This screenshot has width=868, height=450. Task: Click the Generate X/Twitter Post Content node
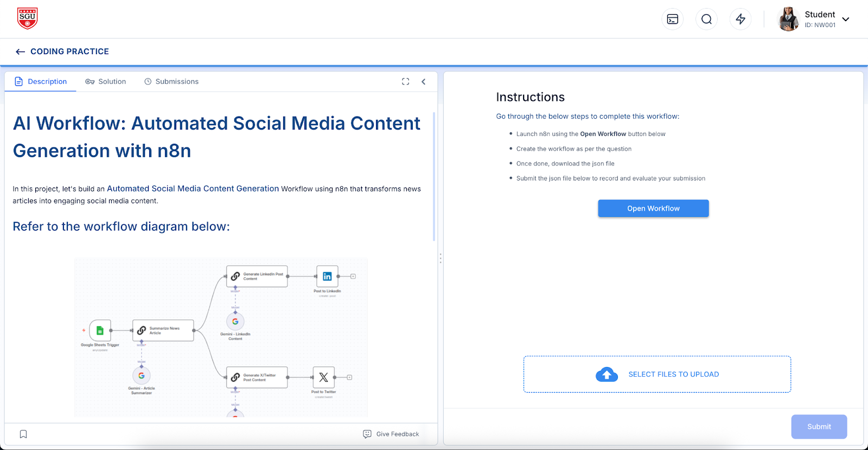(x=257, y=377)
